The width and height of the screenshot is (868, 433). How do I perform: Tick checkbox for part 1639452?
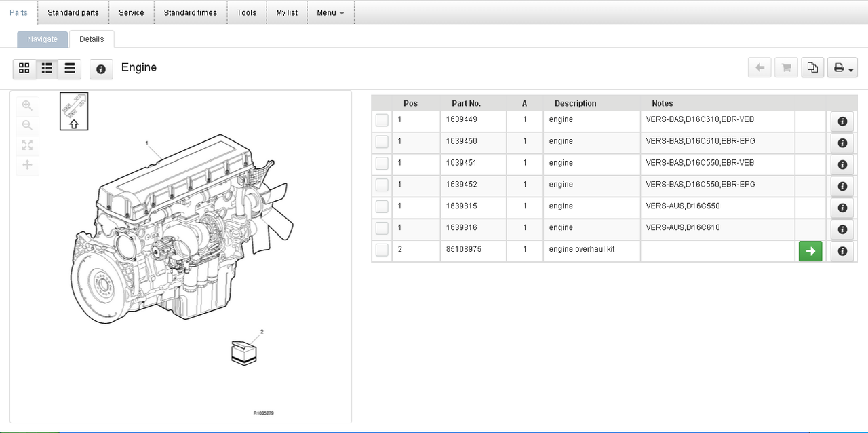pyautogui.click(x=382, y=185)
